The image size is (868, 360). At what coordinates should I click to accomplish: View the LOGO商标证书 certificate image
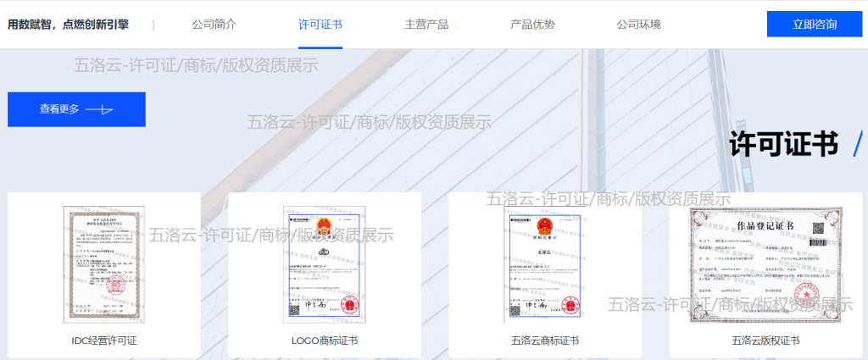[x=324, y=263]
